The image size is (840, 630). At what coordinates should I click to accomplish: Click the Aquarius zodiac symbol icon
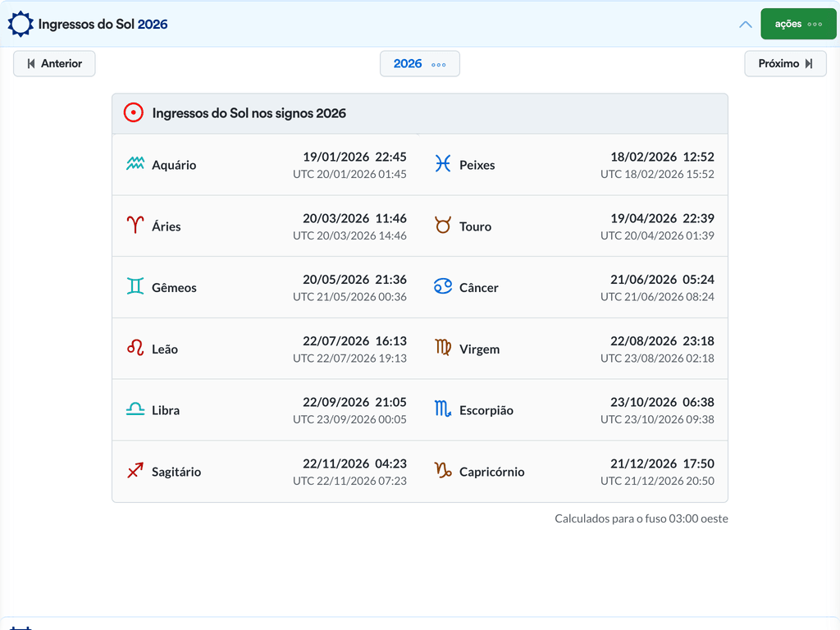(x=135, y=164)
